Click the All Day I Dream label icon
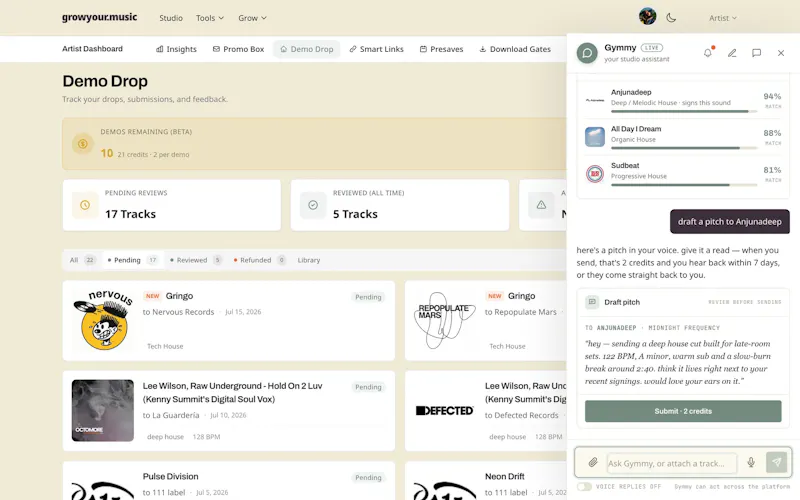The width and height of the screenshot is (800, 500). pyautogui.click(x=595, y=137)
